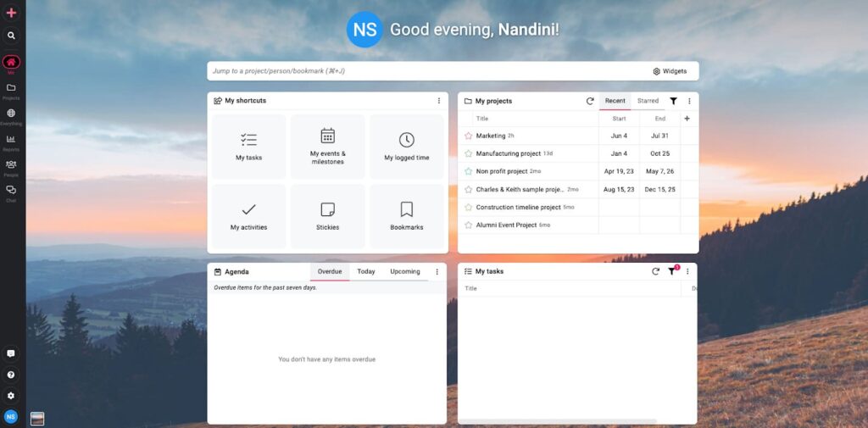
Task: Open My projects three-dot menu
Action: (x=689, y=101)
